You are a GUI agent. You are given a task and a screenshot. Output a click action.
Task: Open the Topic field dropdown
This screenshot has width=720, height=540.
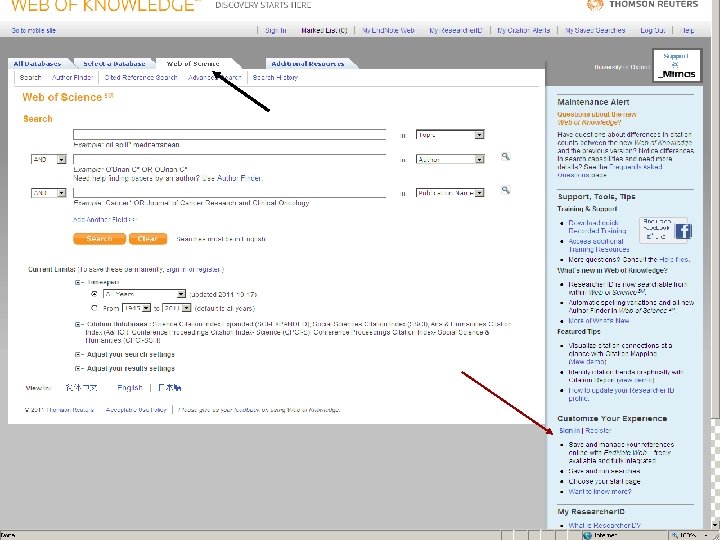450,135
